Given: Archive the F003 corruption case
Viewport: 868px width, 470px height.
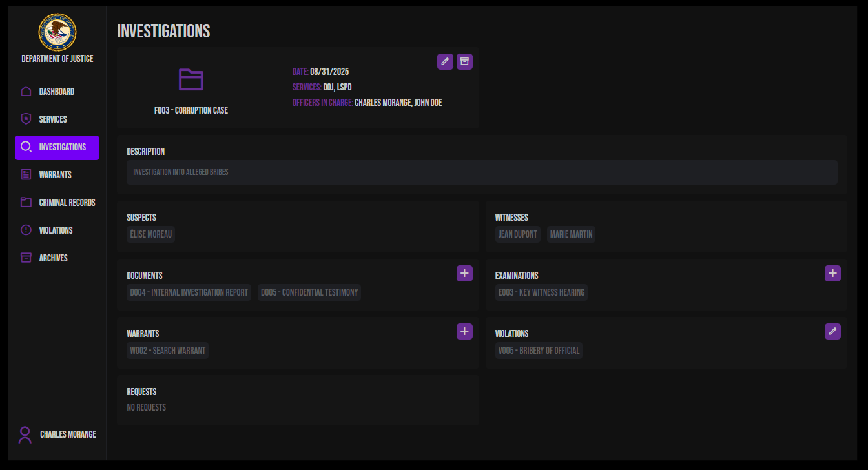Looking at the screenshot, I should [464, 62].
